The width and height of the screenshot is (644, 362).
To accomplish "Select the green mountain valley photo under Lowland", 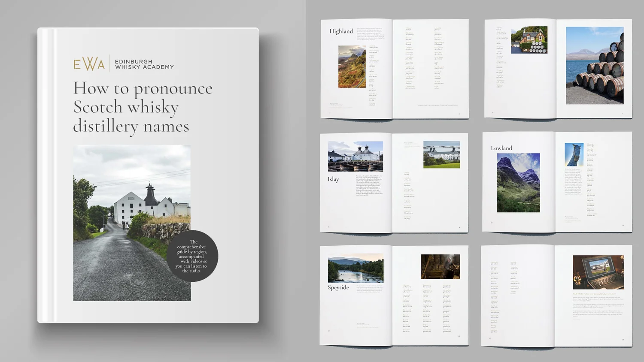I will click(x=519, y=183).
